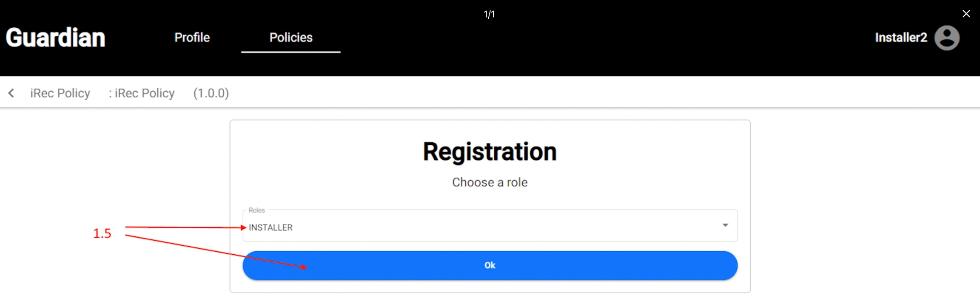980x302 pixels.
Task: Expand roles using the dropdown arrow
Action: pos(725,225)
